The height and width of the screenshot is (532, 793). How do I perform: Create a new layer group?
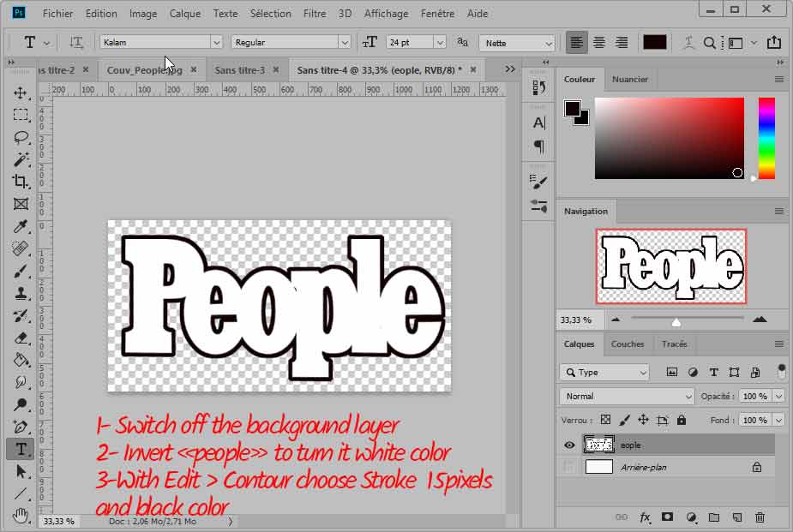point(713,517)
